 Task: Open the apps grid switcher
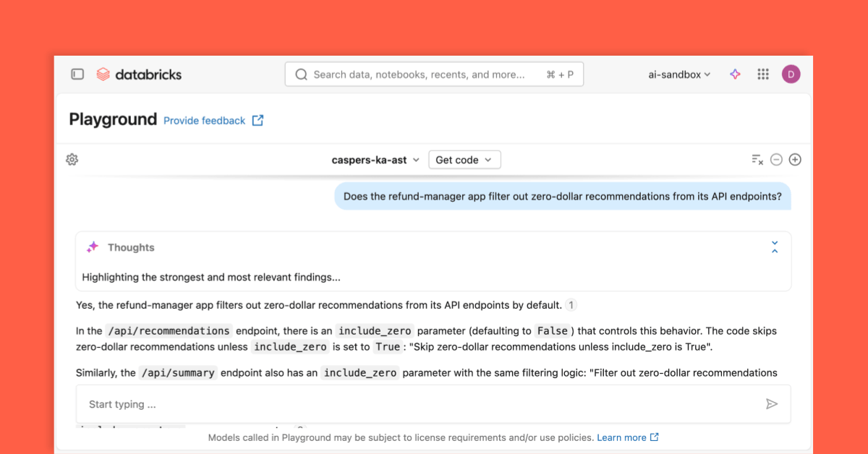point(762,74)
